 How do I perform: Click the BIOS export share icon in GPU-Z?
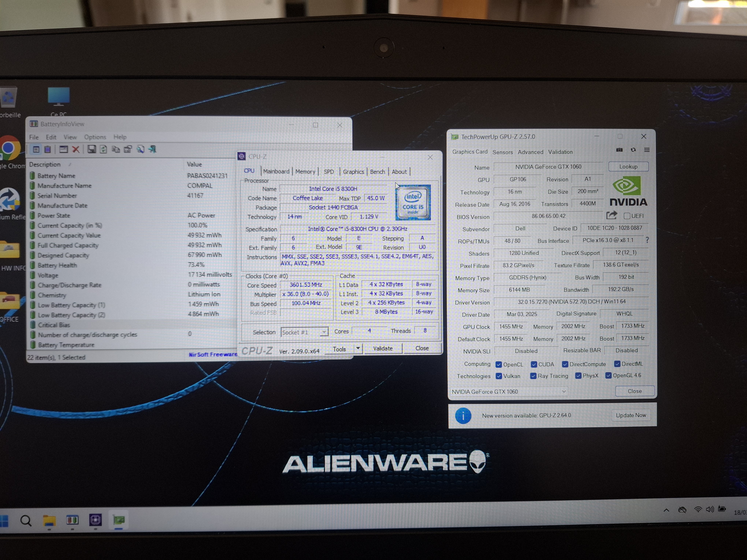click(x=612, y=215)
